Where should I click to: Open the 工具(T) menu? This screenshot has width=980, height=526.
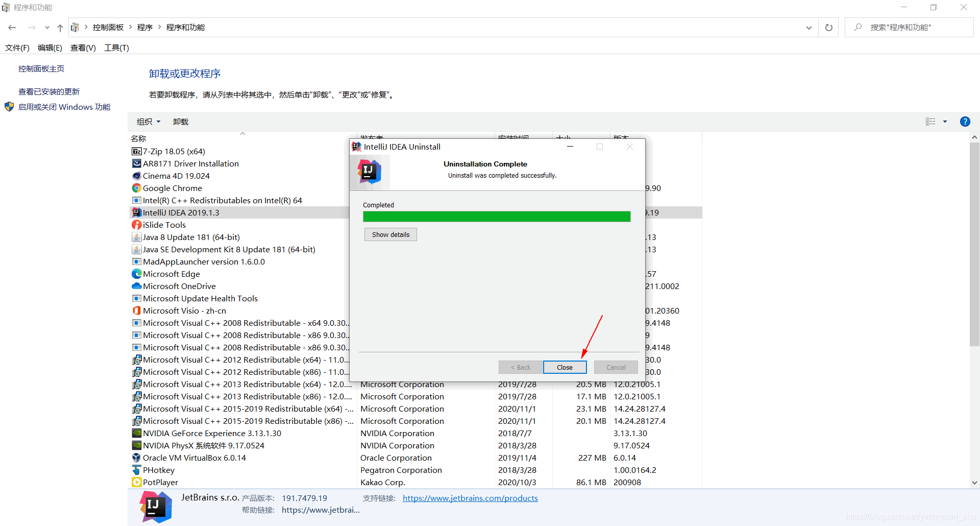coord(117,47)
